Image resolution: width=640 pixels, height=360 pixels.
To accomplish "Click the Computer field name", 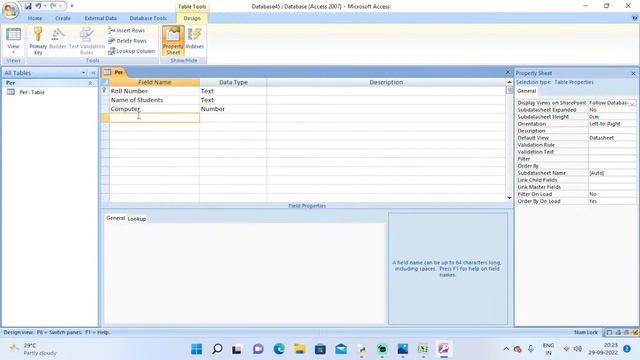I will pyautogui.click(x=154, y=109).
